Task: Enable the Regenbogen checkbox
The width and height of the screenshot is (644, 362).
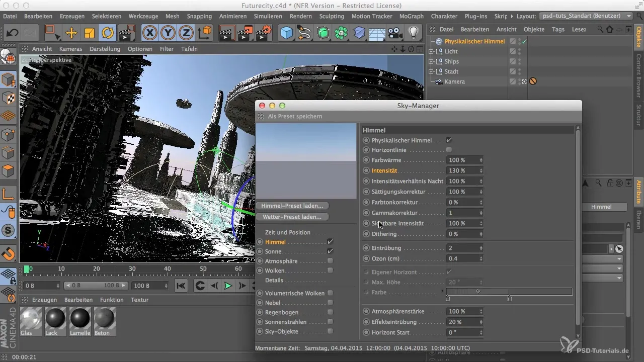Action: click(330, 312)
